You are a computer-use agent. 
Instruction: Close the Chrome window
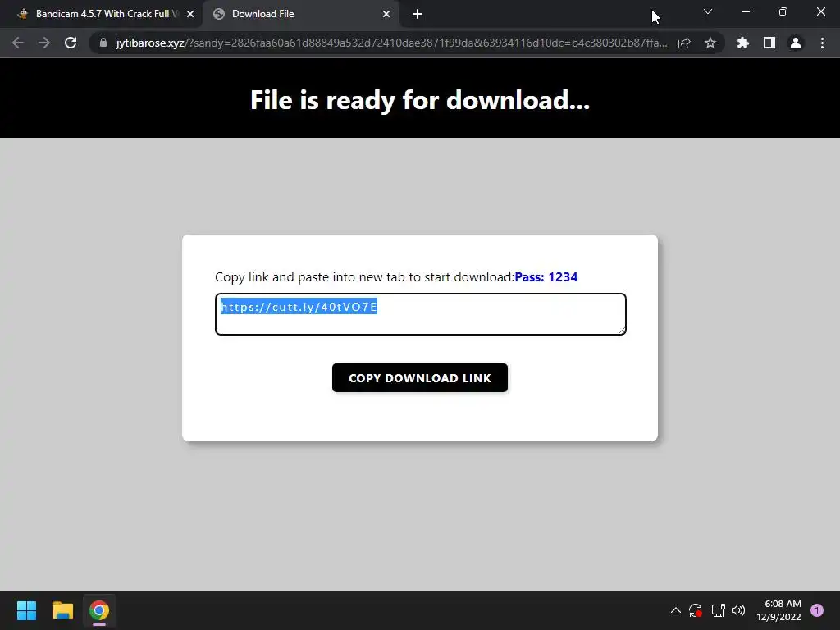pyautogui.click(x=820, y=11)
